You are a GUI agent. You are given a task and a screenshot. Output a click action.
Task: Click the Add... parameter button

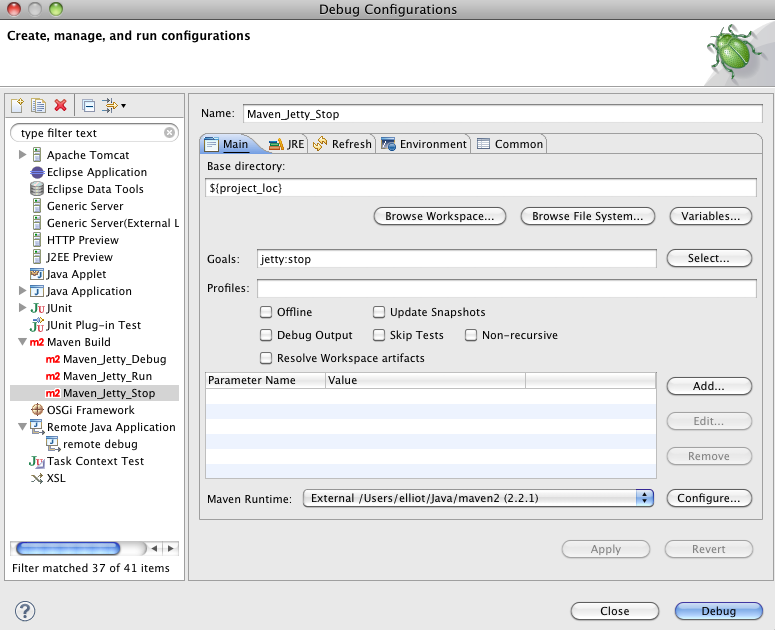(709, 386)
